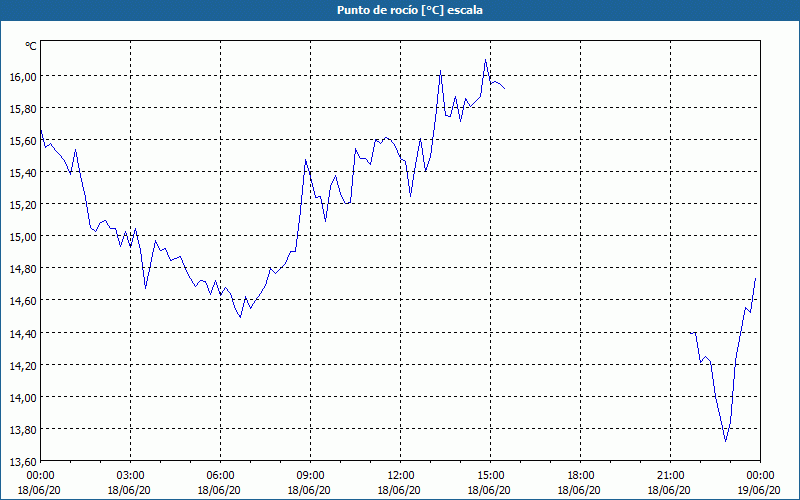This screenshot has height=500, width=800.
Task: Click the 13,60 y-axis label
Action: 23,462
